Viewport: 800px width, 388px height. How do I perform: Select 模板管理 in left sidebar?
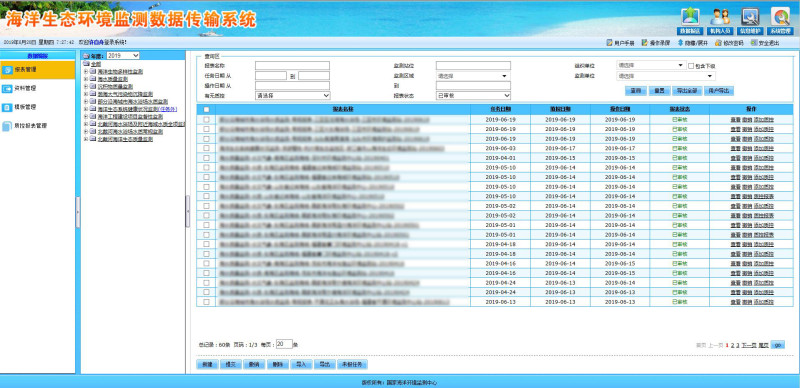tap(38, 107)
